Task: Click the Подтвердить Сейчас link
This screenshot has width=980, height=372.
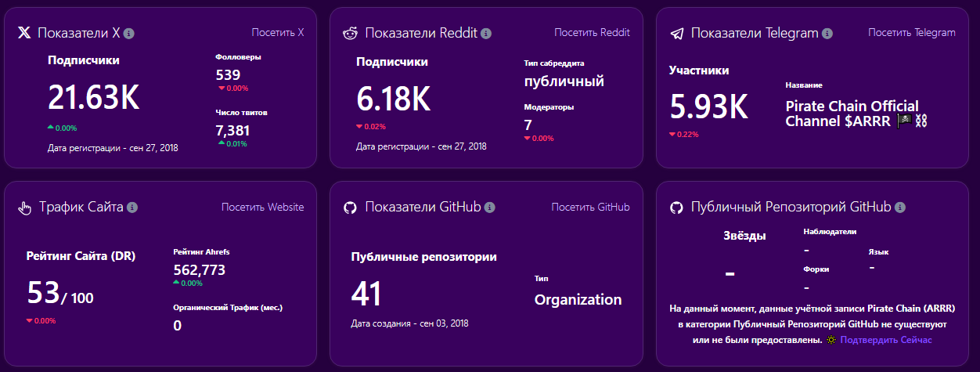Action: [x=886, y=341]
